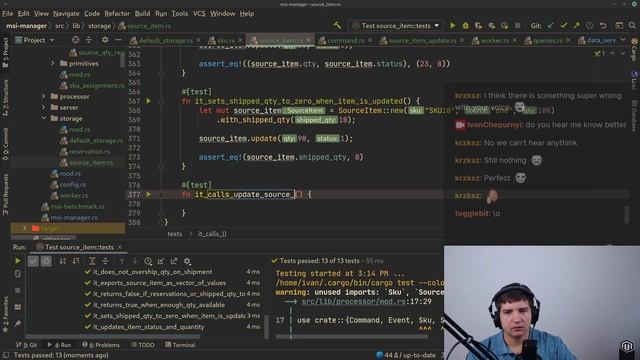The height and width of the screenshot is (360, 640).
Task: Rollback changes with undo icon
Action: [x=603, y=26]
